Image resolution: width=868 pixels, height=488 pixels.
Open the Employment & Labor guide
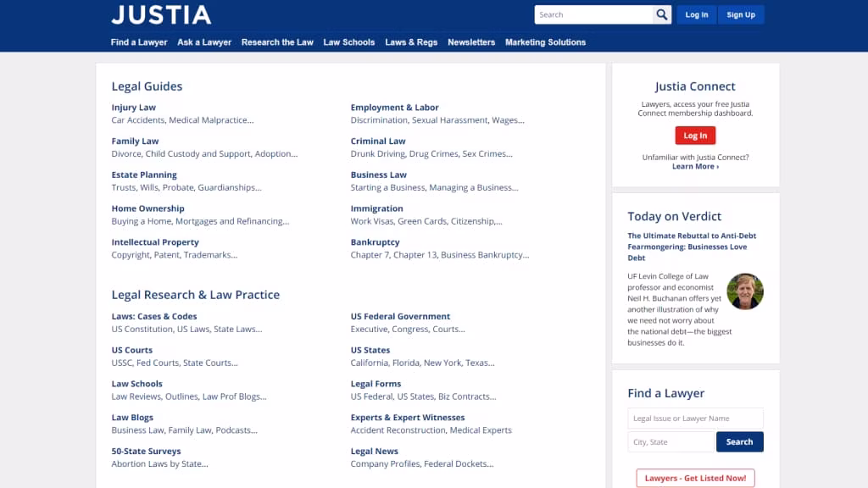point(395,108)
